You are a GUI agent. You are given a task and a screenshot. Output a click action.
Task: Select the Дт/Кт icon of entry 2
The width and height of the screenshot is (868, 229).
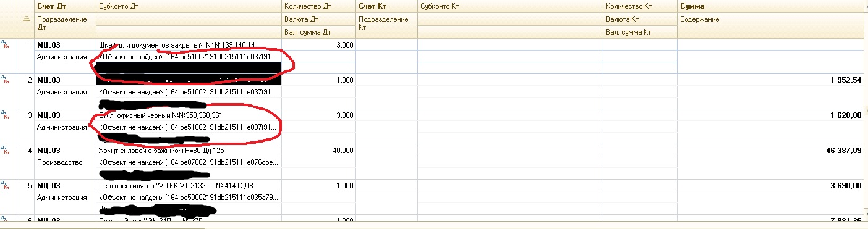(x=4, y=80)
